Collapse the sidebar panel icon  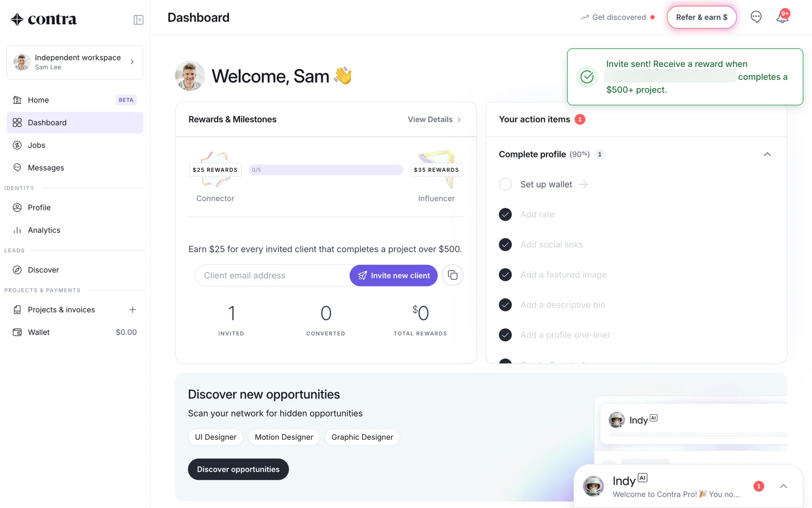(x=138, y=20)
